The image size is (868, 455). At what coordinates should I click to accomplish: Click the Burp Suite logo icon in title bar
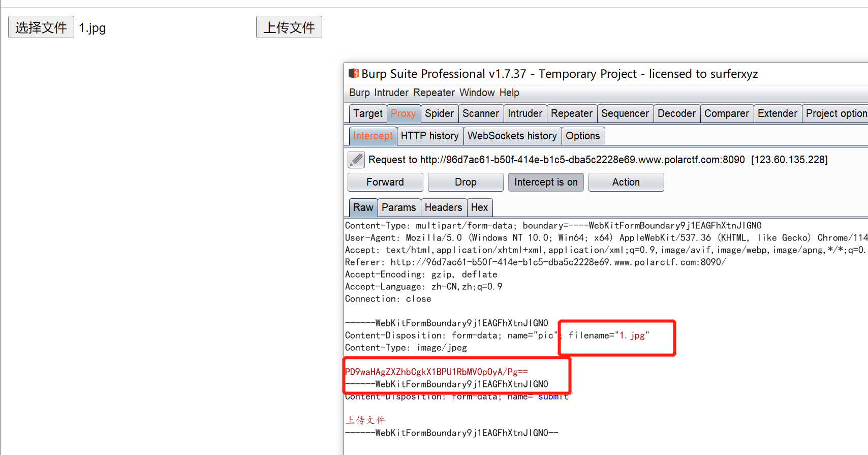pyautogui.click(x=354, y=74)
